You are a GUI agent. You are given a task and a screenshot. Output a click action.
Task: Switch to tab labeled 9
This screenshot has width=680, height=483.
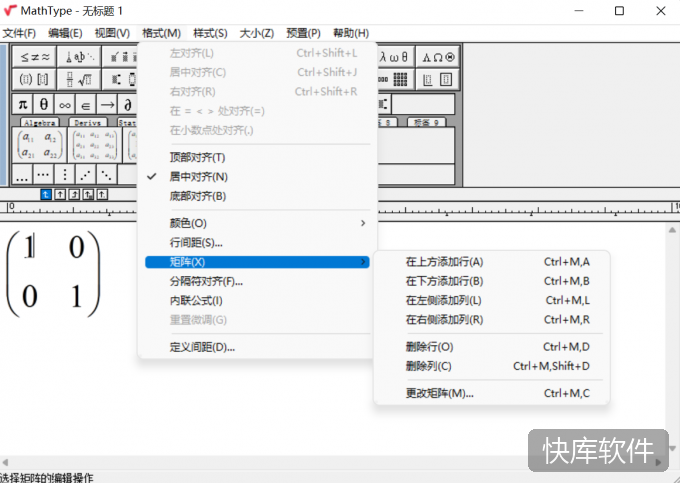(x=427, y=122)
